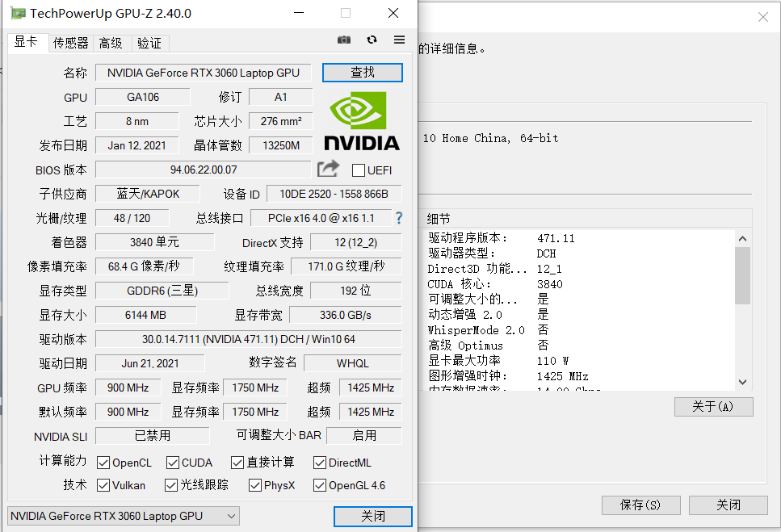Click scroll up arrow in 细节 list
The height and width of the screenshot is (532, 781).
pos(743,239)
